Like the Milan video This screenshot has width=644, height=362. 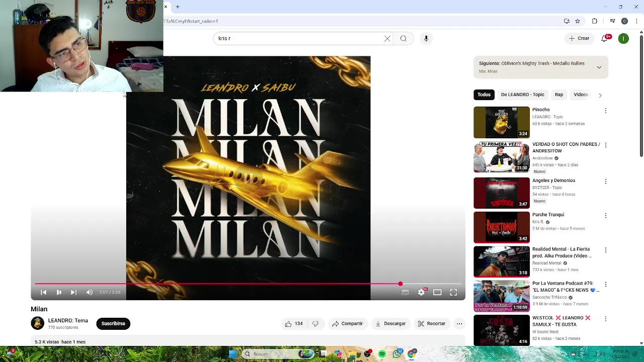pos(294,324)
